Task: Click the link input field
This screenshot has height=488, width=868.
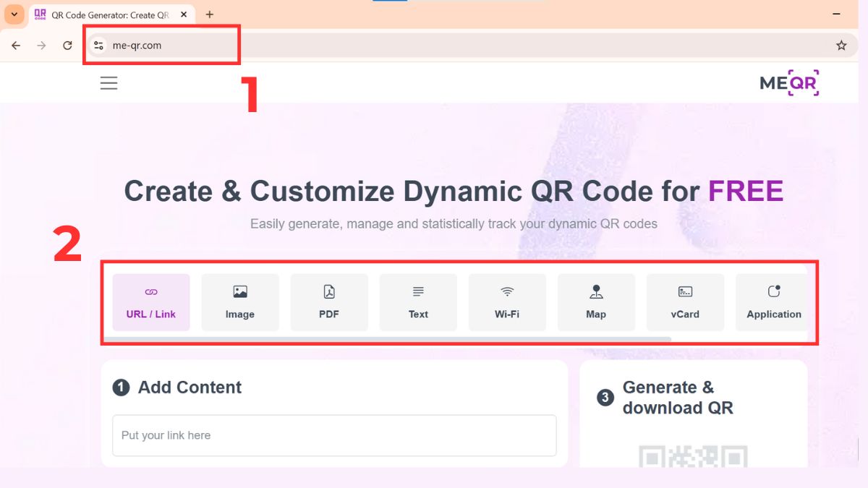Action: pos(334,435)
